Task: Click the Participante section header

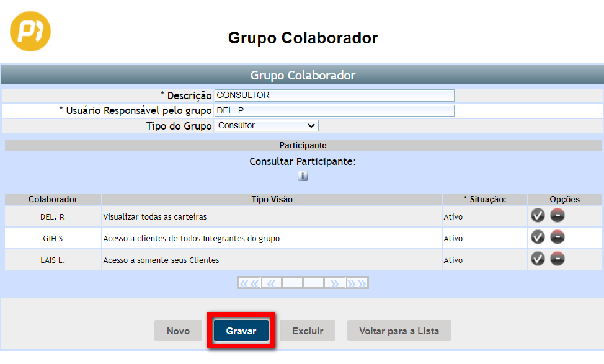Action: coord(303,145)
